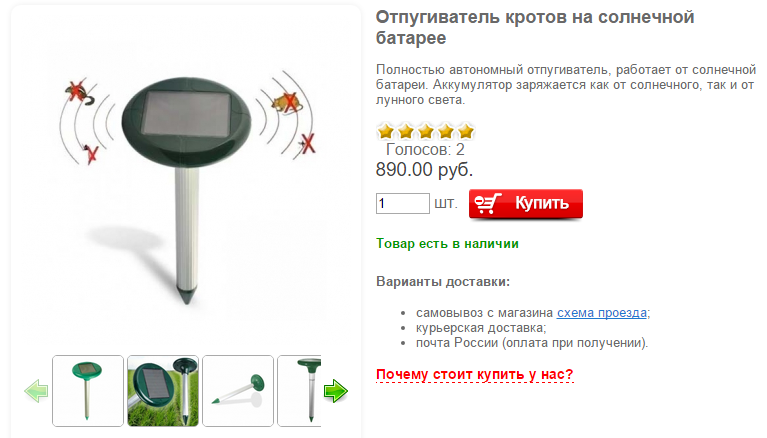Select the partially visible fourth thumbnail
This screenshot has height=438, width=767.
299,391
